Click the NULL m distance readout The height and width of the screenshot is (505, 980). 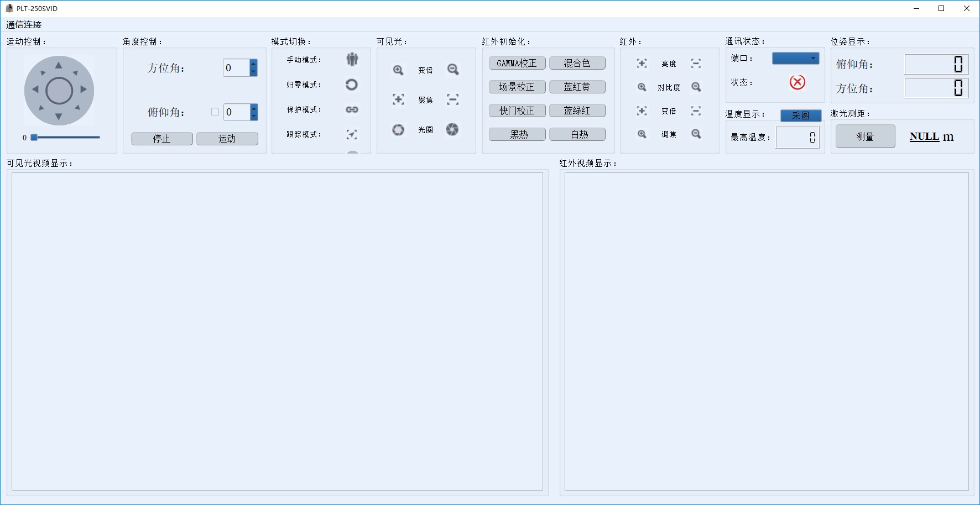[931, 136]
